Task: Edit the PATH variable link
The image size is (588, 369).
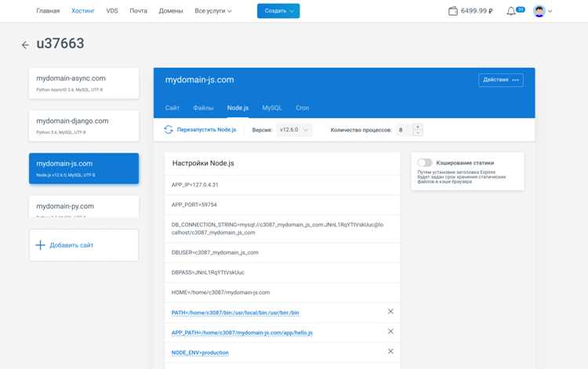Action: point(235,313)
